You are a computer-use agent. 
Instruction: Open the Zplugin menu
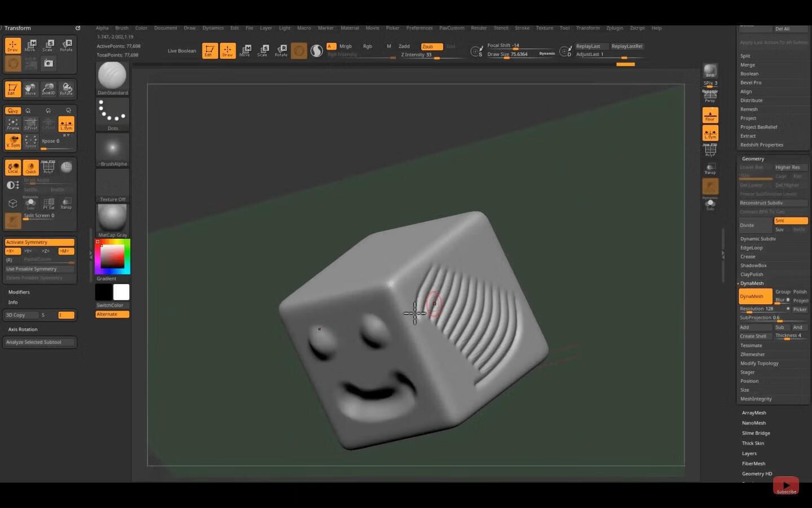(615, 28)
